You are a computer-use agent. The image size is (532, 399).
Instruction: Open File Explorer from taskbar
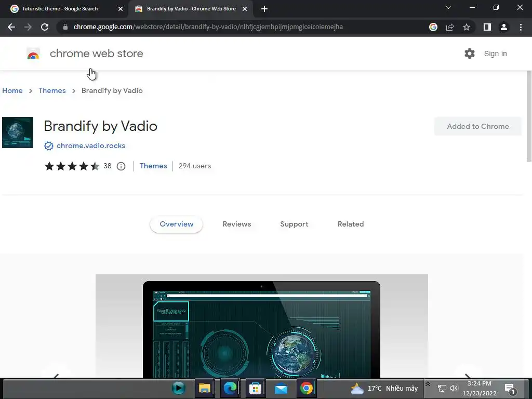click(x=204, y=388)
